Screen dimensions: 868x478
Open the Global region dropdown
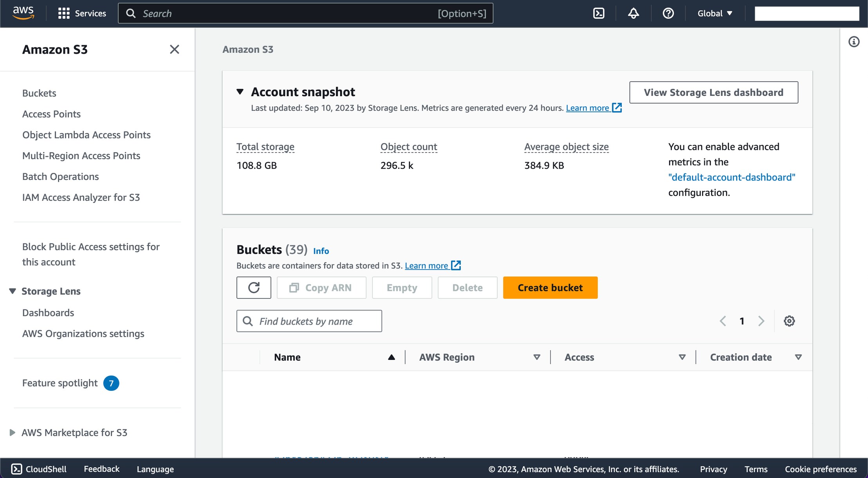point(715,13)
